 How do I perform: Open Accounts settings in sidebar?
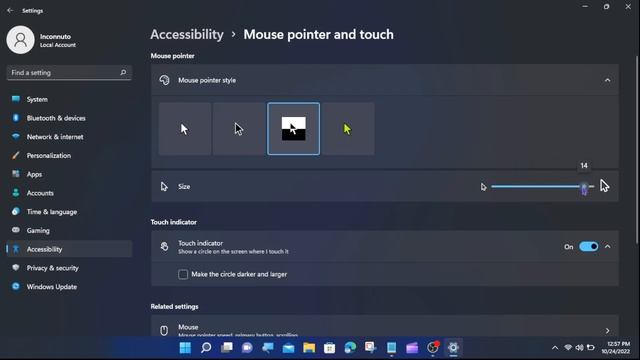click(x=69, y=193)
